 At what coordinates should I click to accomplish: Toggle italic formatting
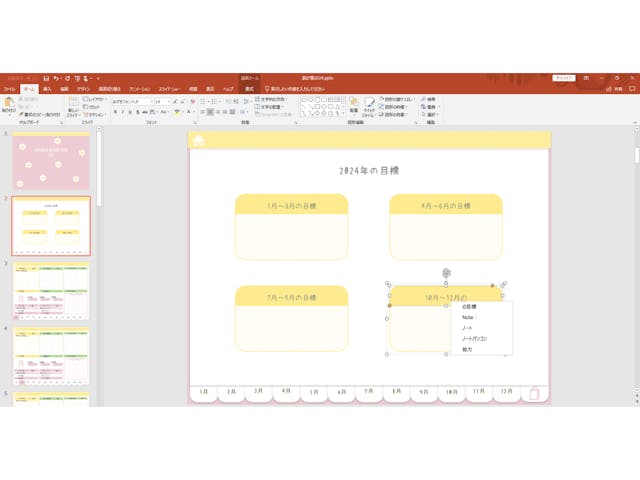tap(123, 112)
